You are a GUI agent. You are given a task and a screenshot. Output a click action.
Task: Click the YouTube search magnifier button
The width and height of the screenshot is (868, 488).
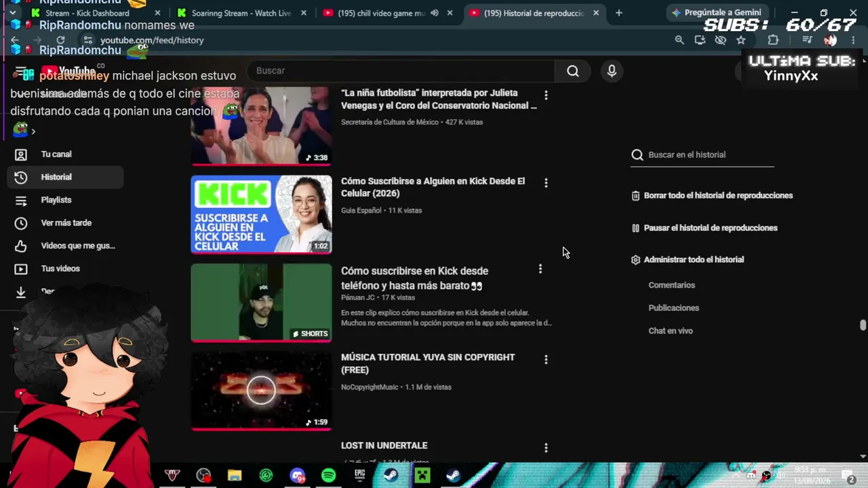click(573, 71)
